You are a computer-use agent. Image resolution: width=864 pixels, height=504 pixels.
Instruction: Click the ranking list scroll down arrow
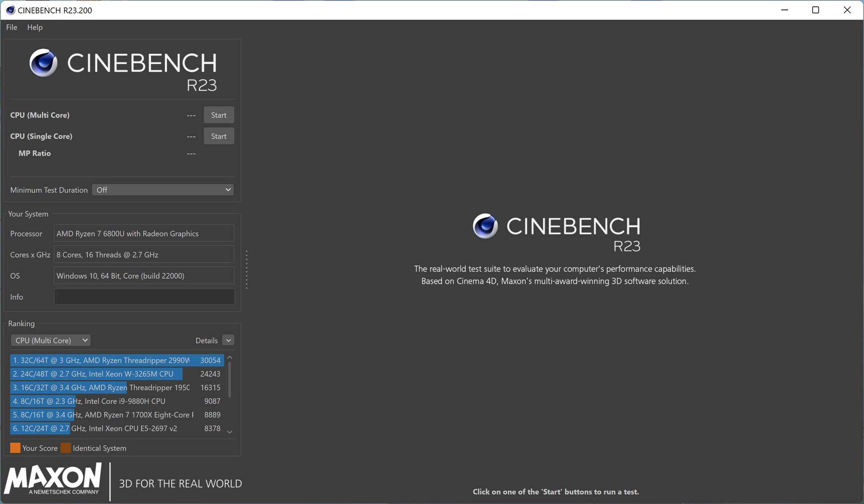coord(229,432)
